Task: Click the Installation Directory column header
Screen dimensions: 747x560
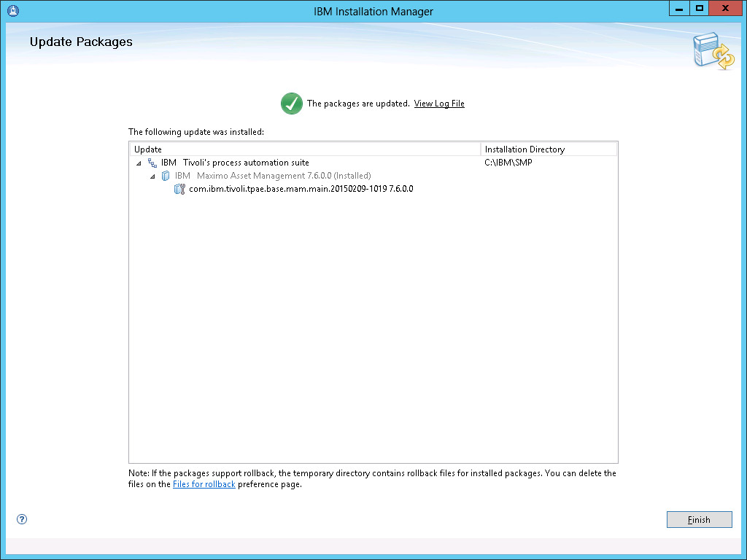Action: pyautogui.click(x=549, y=149)
